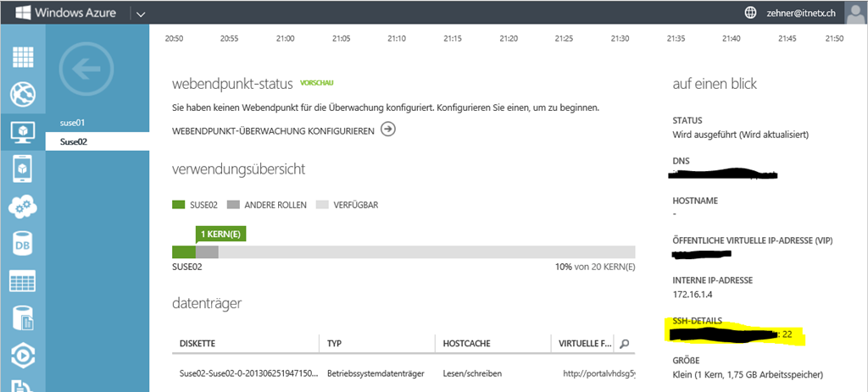Open Mobile Services sidebar icon
868x392 pixels.
click(22, 169)
